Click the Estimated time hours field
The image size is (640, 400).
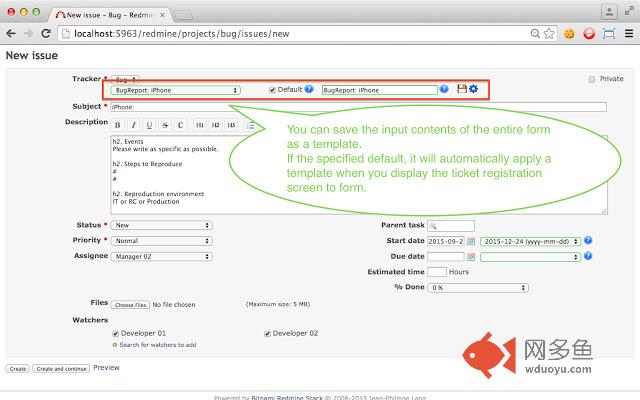coord(437,272)
